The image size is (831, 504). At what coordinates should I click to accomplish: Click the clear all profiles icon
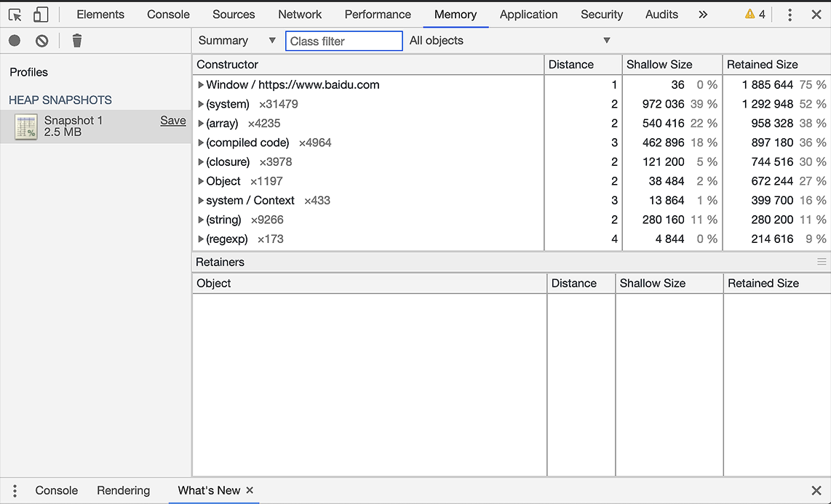tap(42, 41)
